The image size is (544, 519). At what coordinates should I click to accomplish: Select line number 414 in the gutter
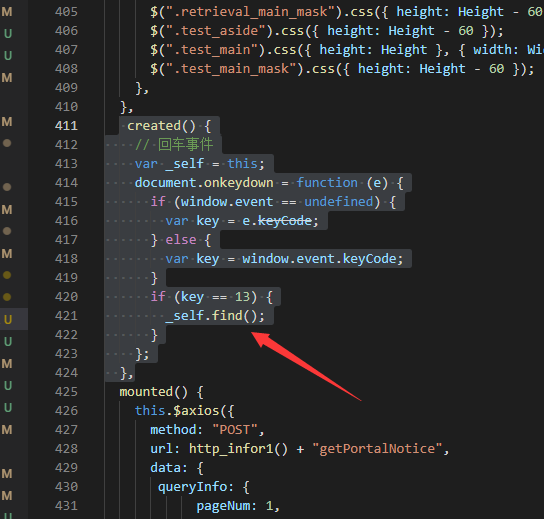[66, 183]
